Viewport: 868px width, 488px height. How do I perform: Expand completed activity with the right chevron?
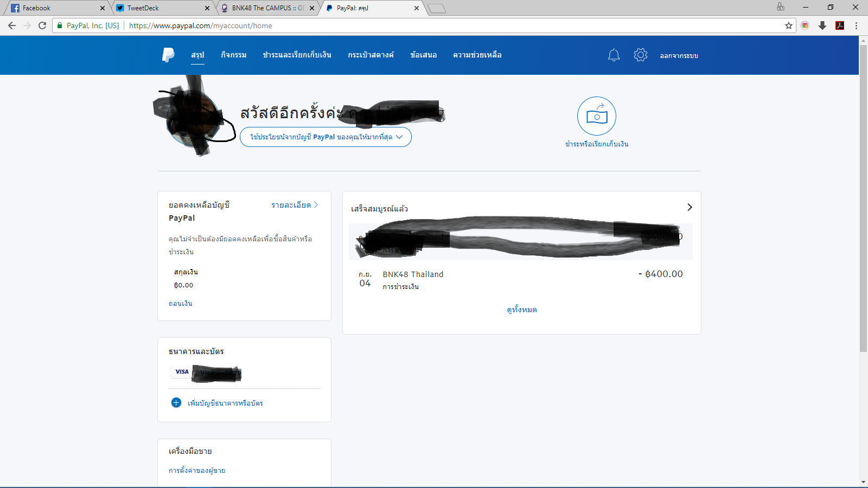[690, 207]
